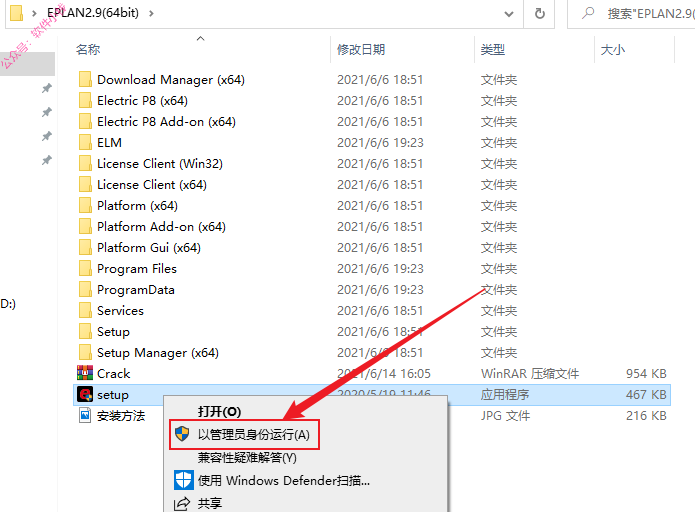Click the Crack date 2021/6/14 16:05
The height and width of the screenshot is (512, 695).
pyautogui.click(x=384, y=374)
